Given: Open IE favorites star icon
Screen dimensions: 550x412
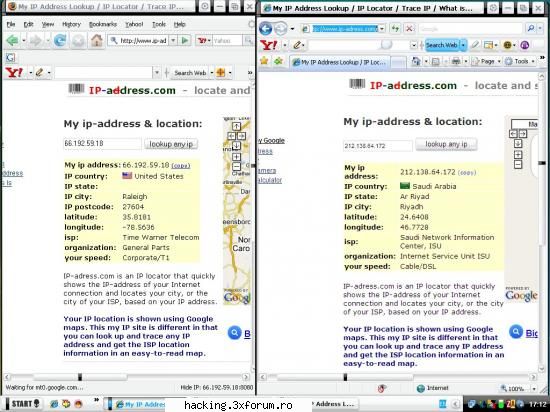Looking at the screenshot, I should [264, 61].
